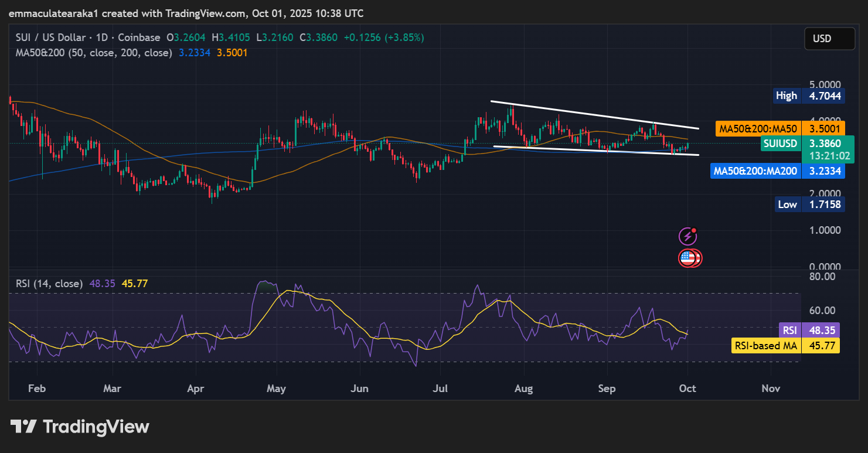868x453 pixels.
Task: Select the RSI (14, close) indicator legend
Action: click(49, 284)
